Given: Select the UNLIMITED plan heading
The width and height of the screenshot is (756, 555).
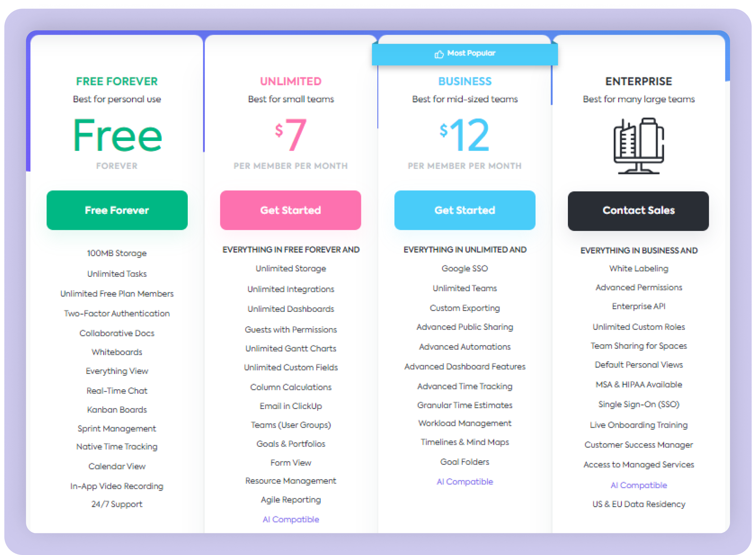Looking at the screenshot, I should 291,81.
